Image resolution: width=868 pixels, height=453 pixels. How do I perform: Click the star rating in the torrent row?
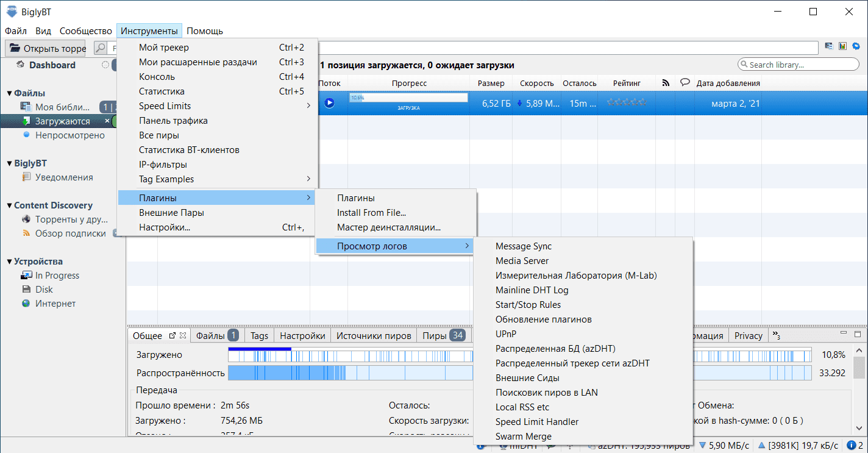(x=627, y=103)
